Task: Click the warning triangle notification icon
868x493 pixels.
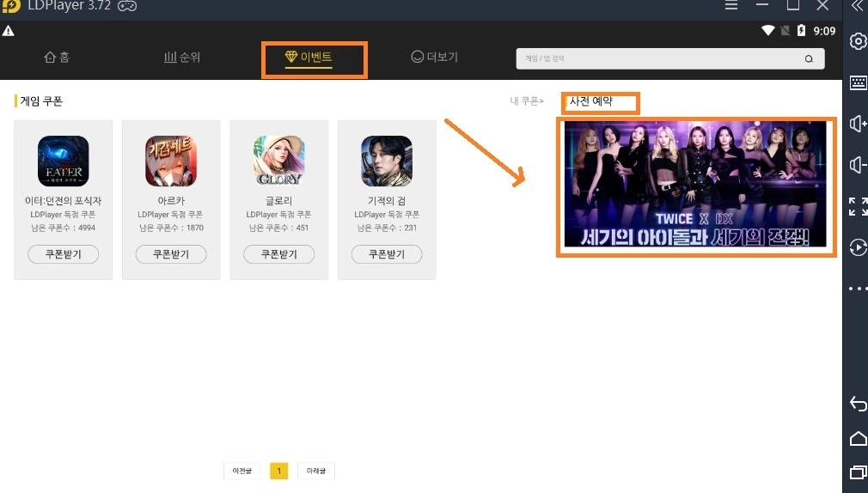Action: click(x=9, y=31)
